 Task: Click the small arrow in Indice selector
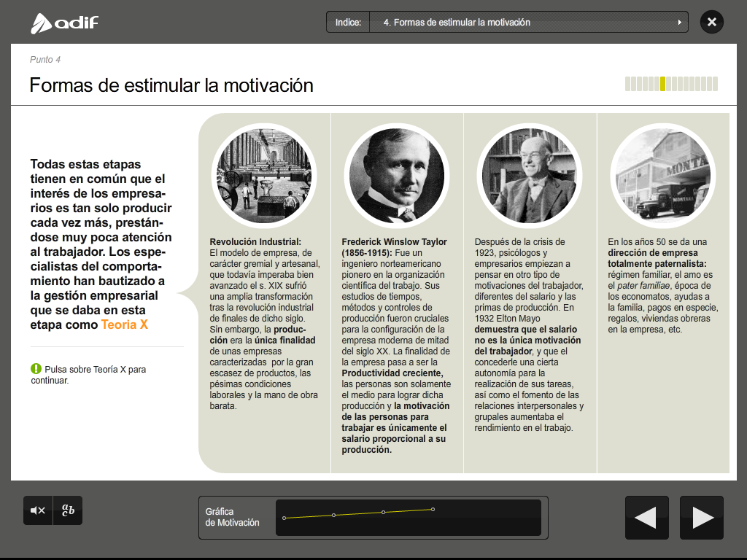coord(680,23)
